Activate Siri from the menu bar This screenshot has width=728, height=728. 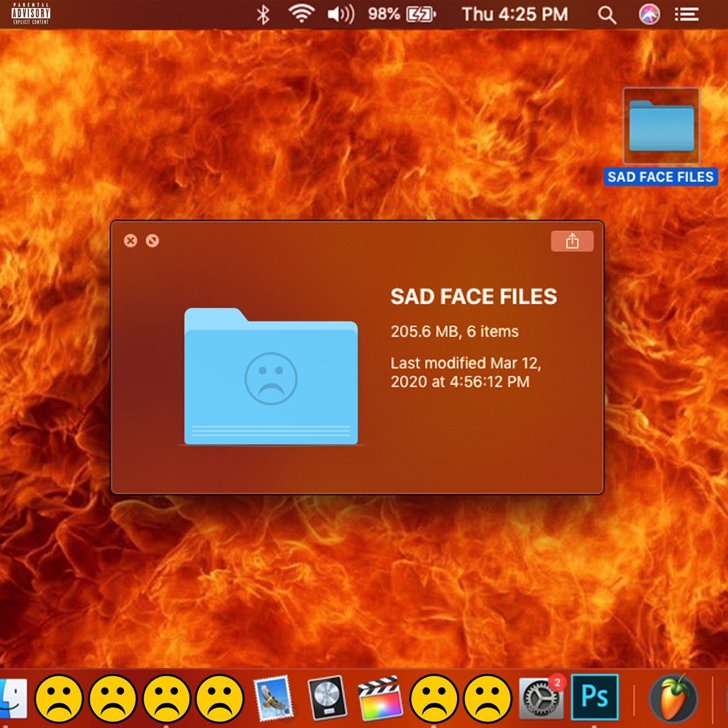(649, 15)
